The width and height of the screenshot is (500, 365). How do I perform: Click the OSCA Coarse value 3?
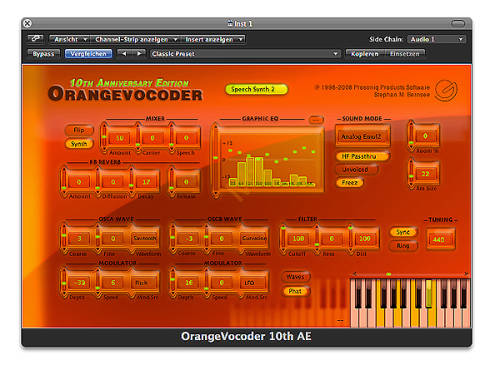pos(79,238)
